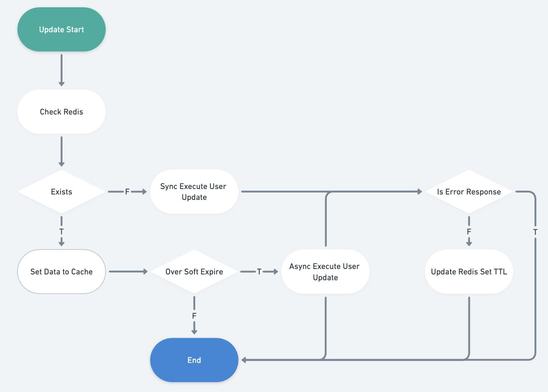This screenshot has width=548, height=392.
Task: Click the T label on the rightmost connector
Action: pos(535,232)
